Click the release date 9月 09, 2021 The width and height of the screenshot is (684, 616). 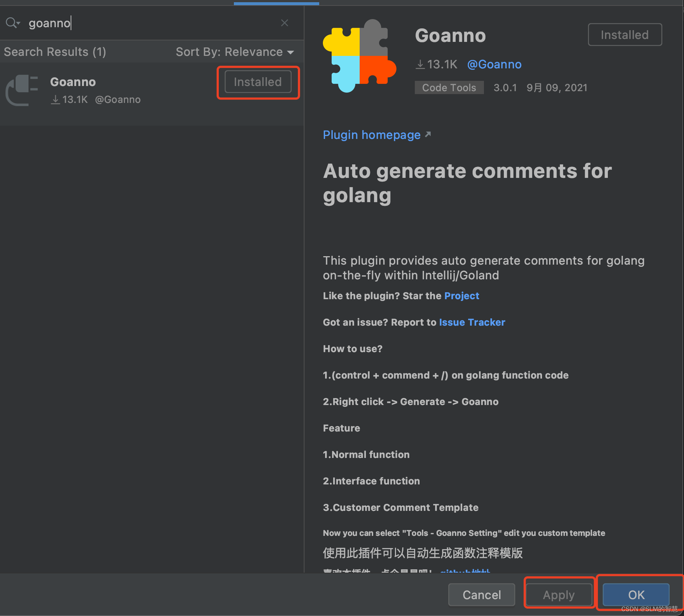557,88
